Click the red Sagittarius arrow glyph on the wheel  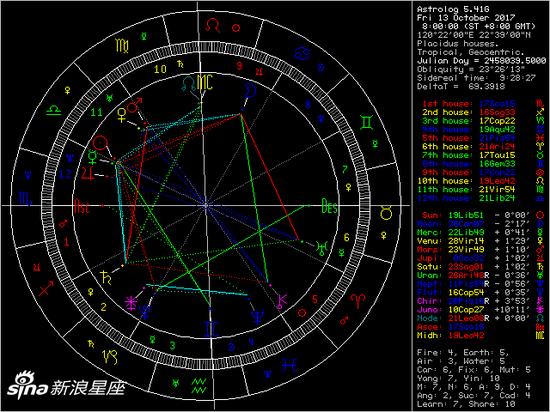pos(46,288)
